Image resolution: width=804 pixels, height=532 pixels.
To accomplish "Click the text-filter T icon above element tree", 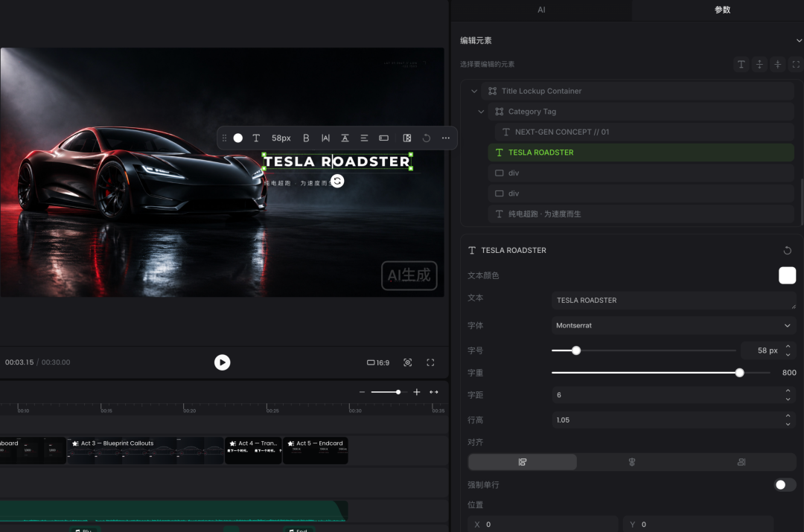I will pyautogui.click(x=741, y=64).
